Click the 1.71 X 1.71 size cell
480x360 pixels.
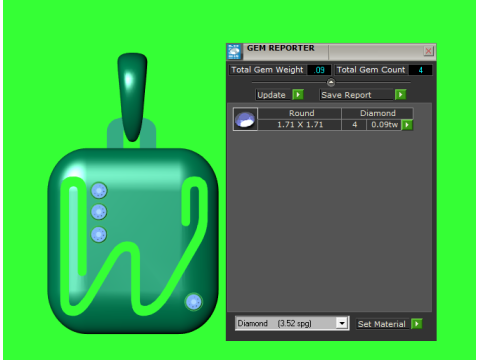pos(300,125)
